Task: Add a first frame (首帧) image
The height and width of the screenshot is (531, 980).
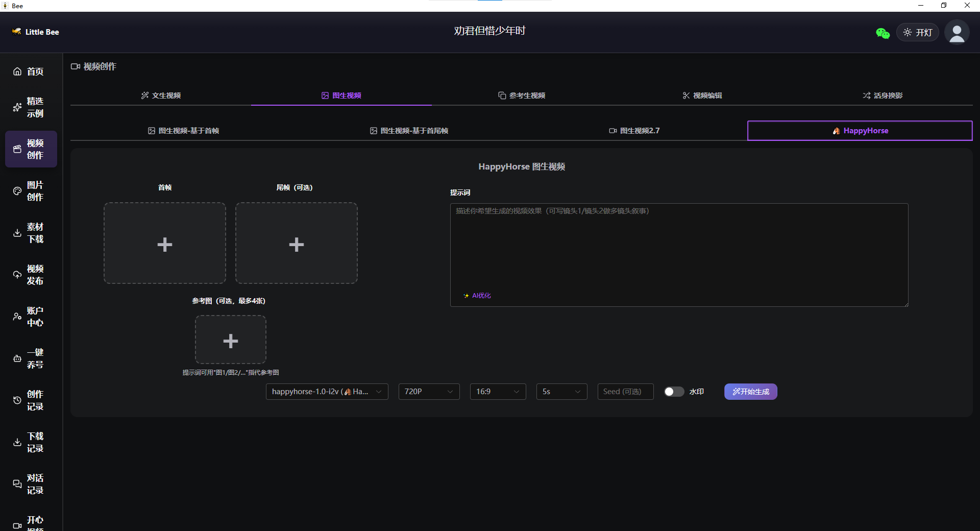Action: pyautogui.click(x=165, y=243)
